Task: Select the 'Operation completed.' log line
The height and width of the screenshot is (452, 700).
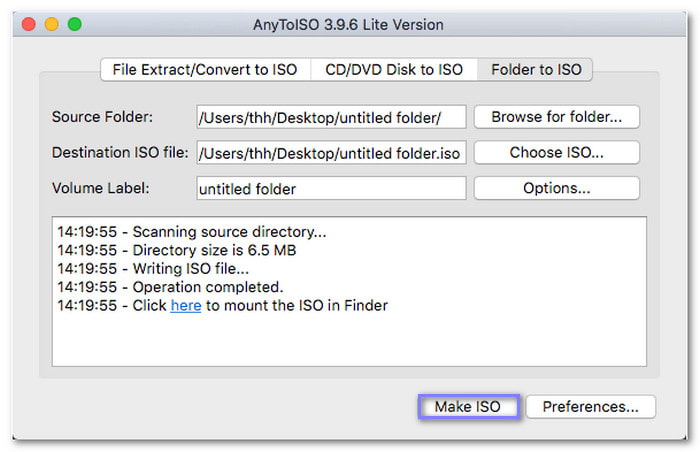Action: pos(170,287)
